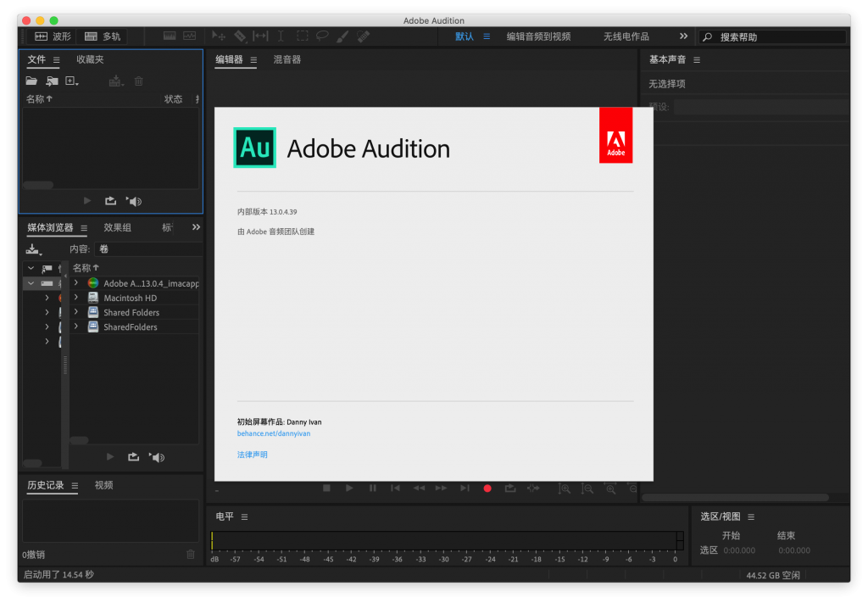Click the zoom in amplitude icon
868x603 pixels.
point(564,489)
